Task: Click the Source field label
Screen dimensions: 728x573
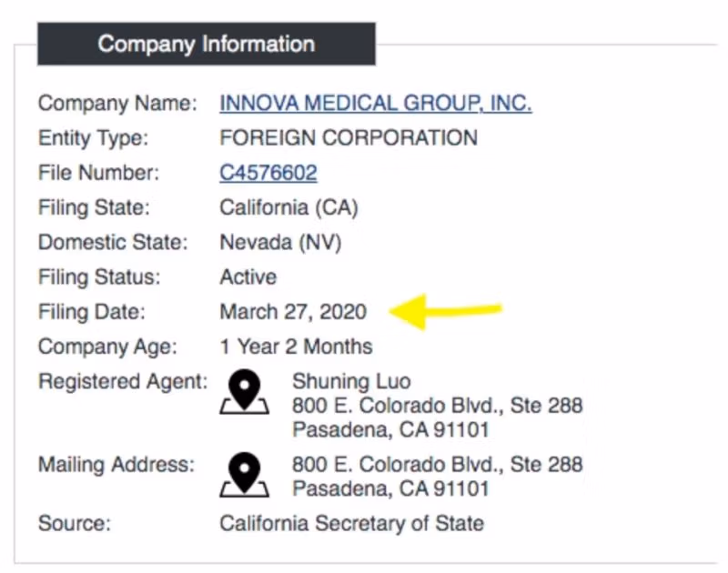Action: [x=74, y=523]
